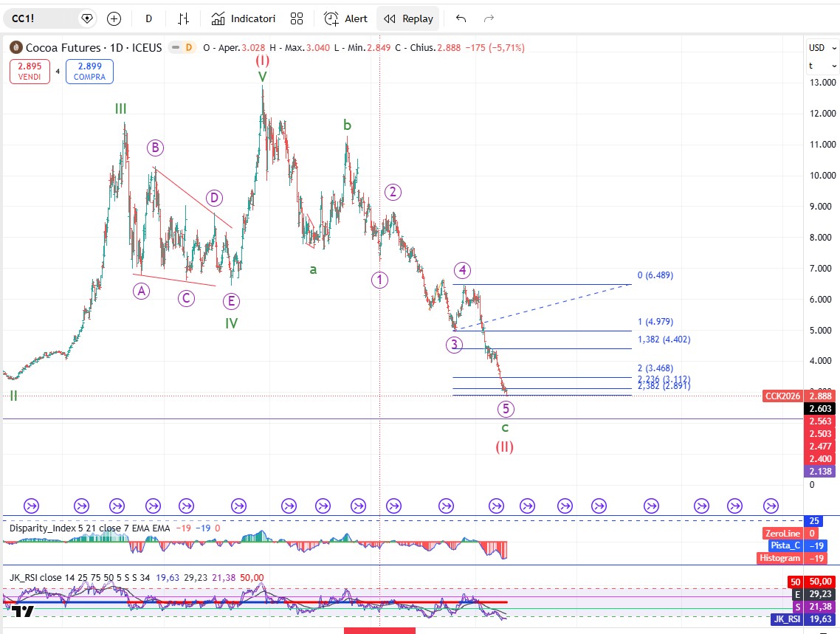Click the add symbol plus icon
The image size is (840, 634).
[x=114, y=18]
